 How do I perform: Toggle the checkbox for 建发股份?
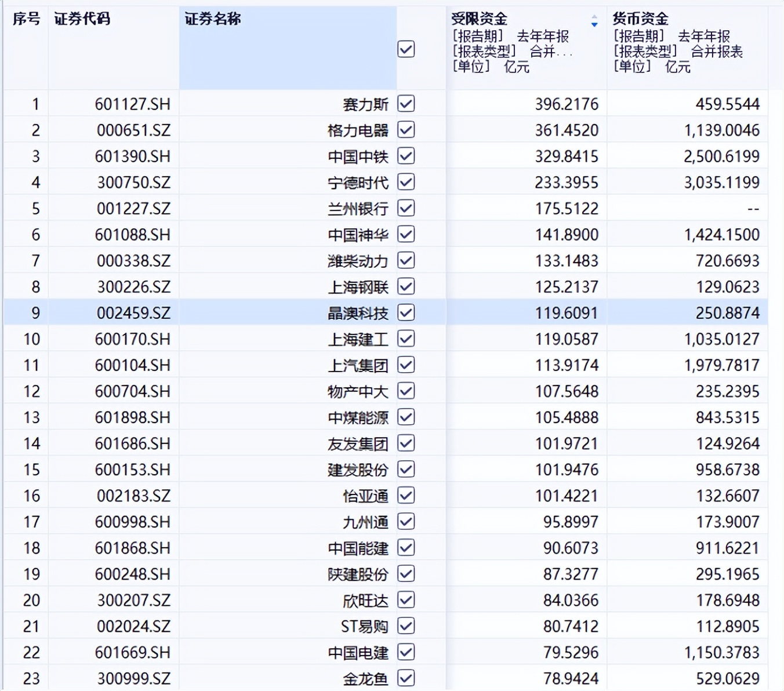(406, 469)
